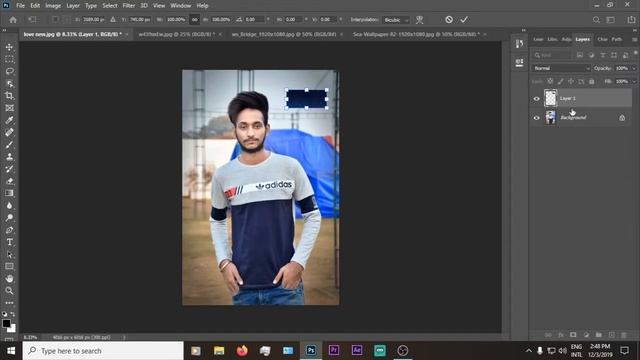Select the Rectangle shape tool
The image size is (640, 360).
9,266
